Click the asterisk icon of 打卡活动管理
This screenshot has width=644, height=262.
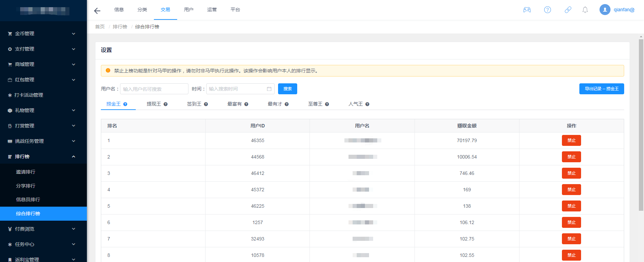10,95
